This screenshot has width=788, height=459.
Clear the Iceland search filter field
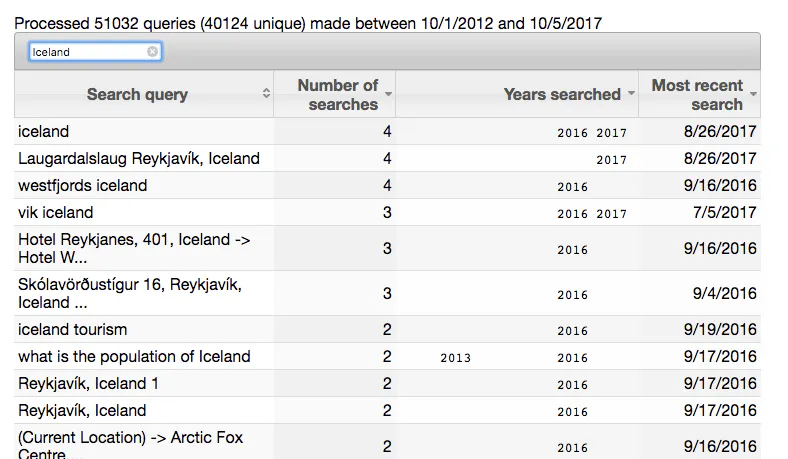tap(152, 51)
